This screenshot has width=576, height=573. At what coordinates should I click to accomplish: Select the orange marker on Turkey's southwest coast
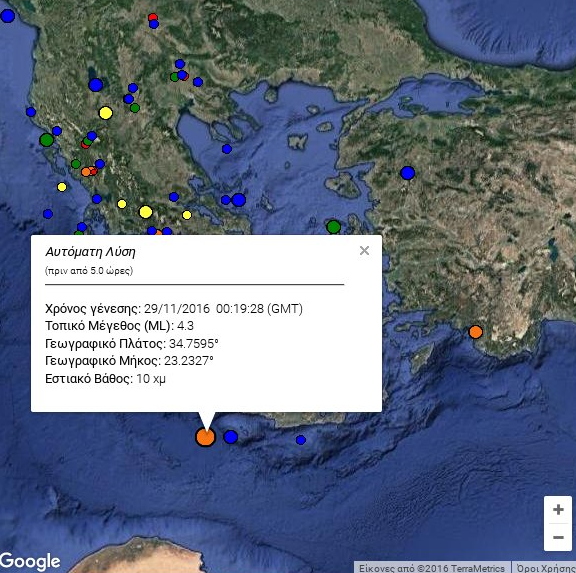click(476, 332)
